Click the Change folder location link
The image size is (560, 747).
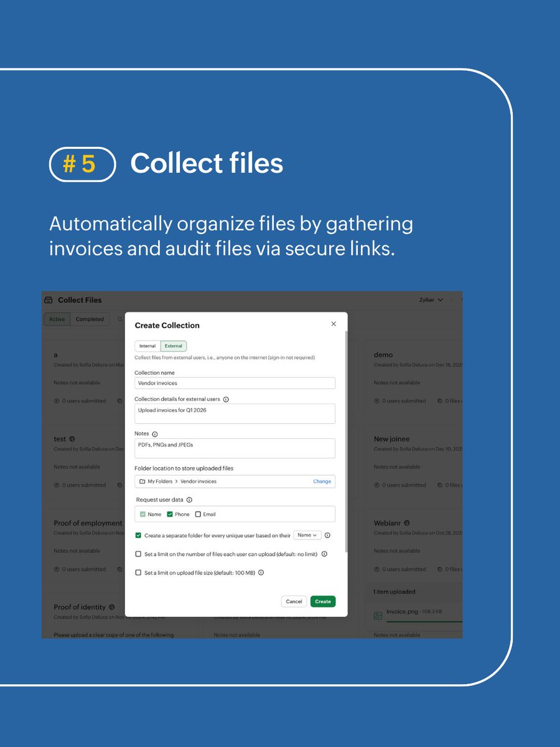(322, 482)
